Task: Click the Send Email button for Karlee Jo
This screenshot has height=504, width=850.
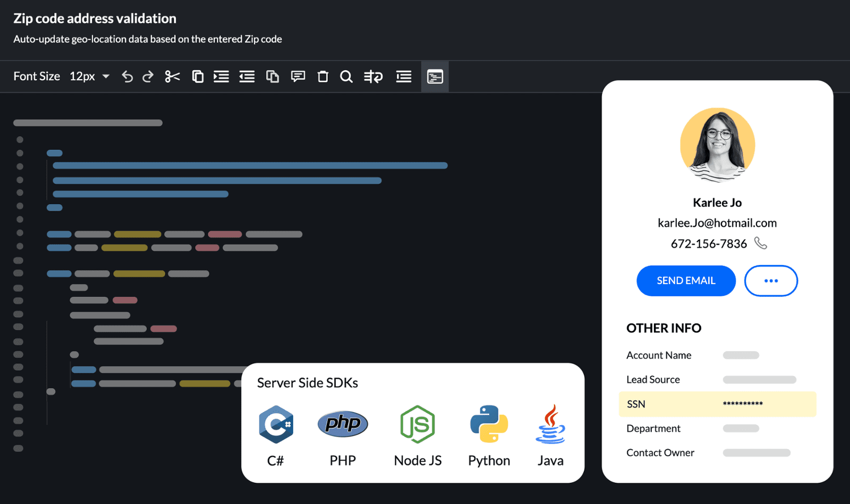Action: (685, 280)
